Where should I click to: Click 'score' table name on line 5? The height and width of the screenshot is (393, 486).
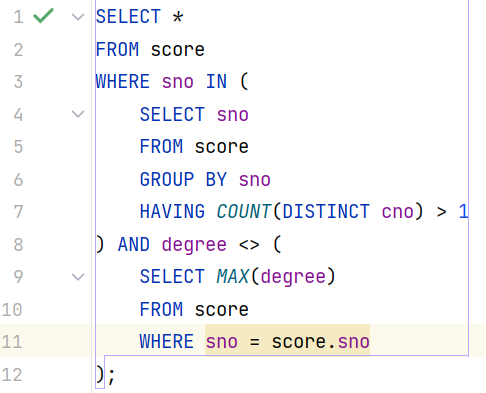222,147
